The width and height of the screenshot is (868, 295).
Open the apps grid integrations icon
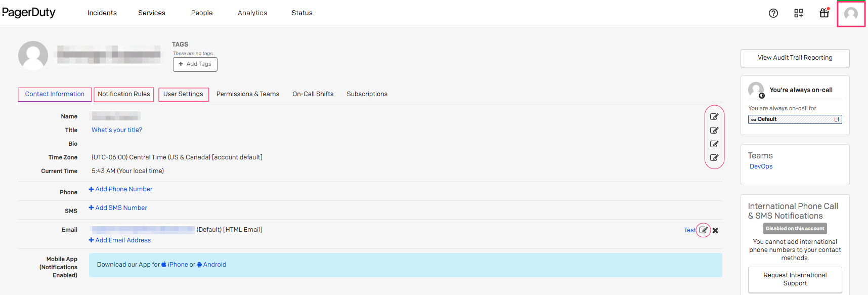pyautogui.click(x=798, y=13)
